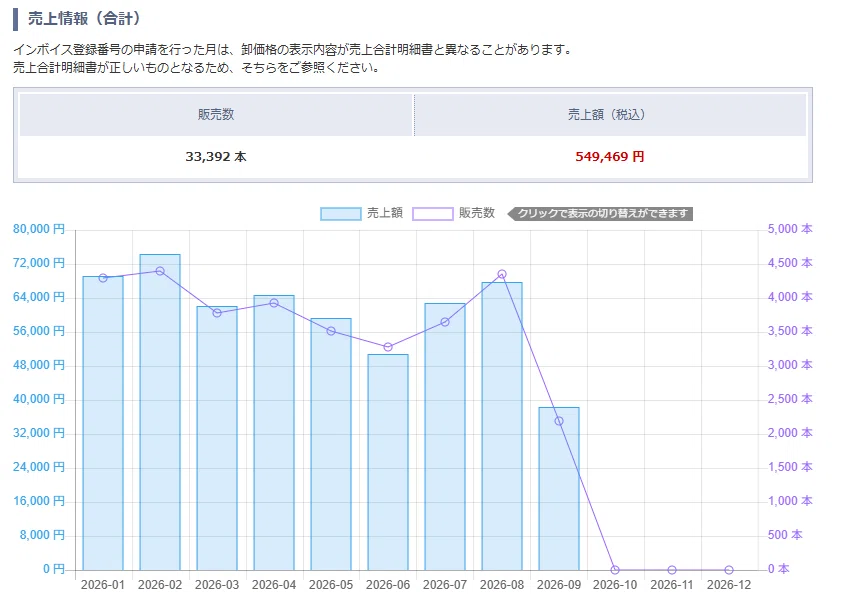
Task: Click the 33,392 本 sales count
Action: (x=216, y=157)
